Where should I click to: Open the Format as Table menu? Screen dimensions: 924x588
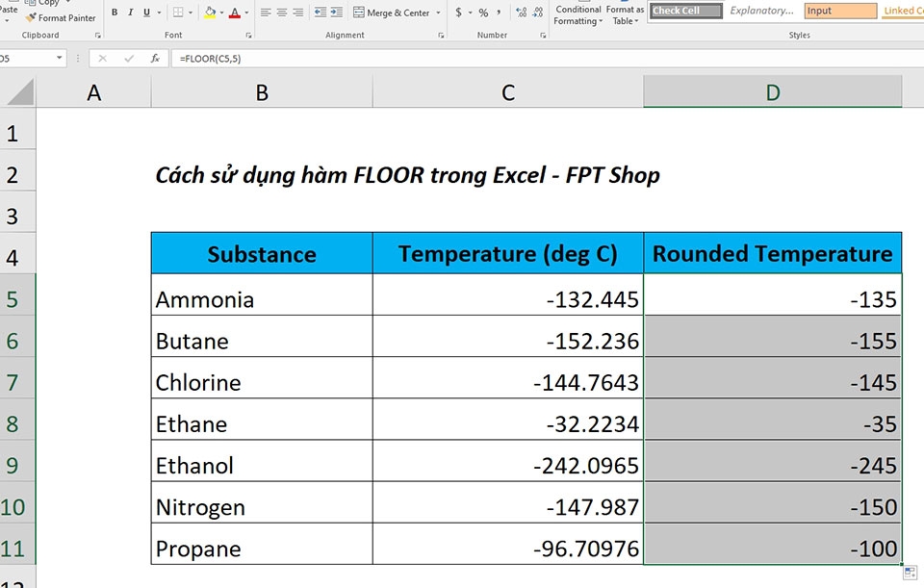click(624, 13)
